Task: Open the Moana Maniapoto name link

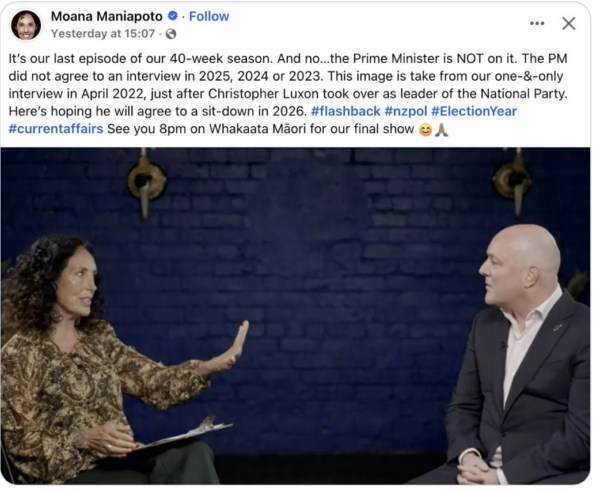Action: coord(107,16)
